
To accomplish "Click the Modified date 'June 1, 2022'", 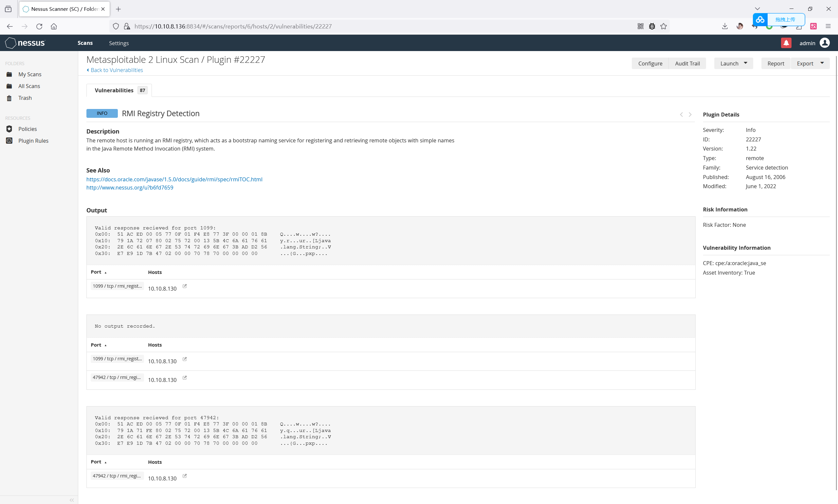I will point(760,186).
